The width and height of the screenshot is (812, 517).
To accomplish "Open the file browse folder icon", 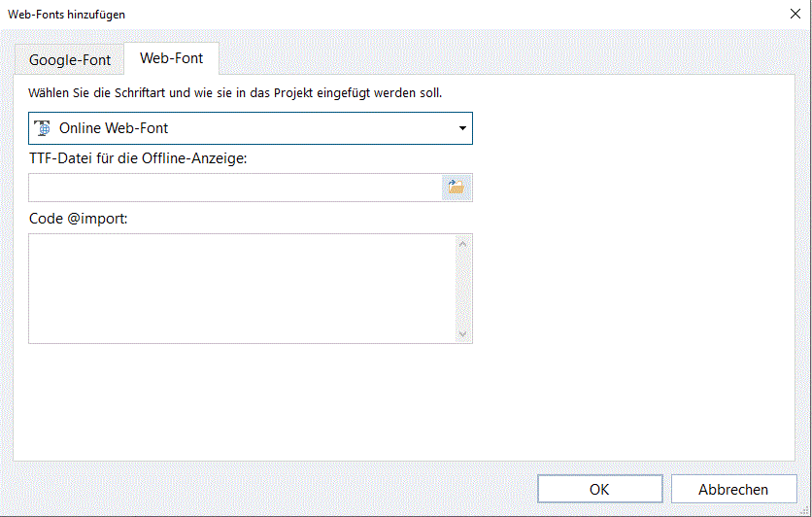I will tap(456, 188).
